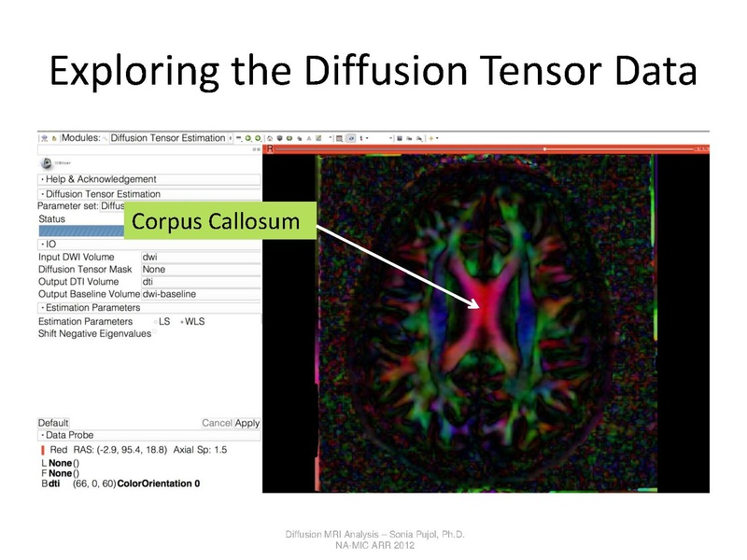Collapse the Data Probe section

coord(149,435)
